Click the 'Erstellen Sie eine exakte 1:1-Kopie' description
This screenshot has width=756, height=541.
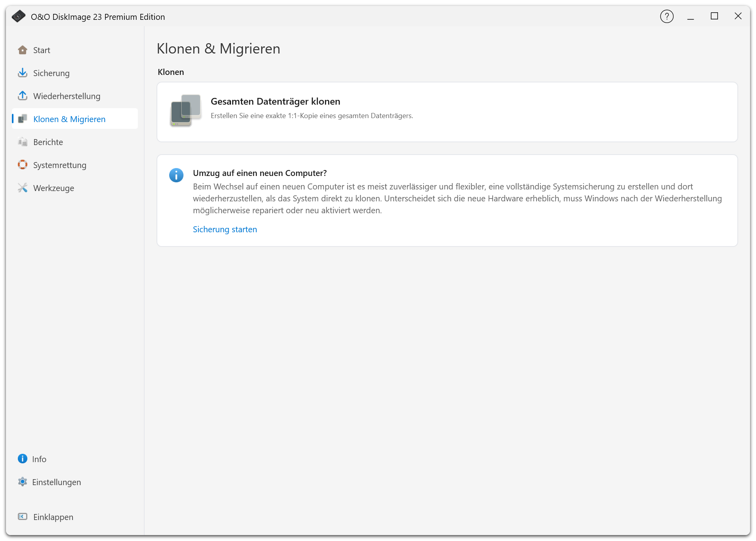click(x=312, y=116)
